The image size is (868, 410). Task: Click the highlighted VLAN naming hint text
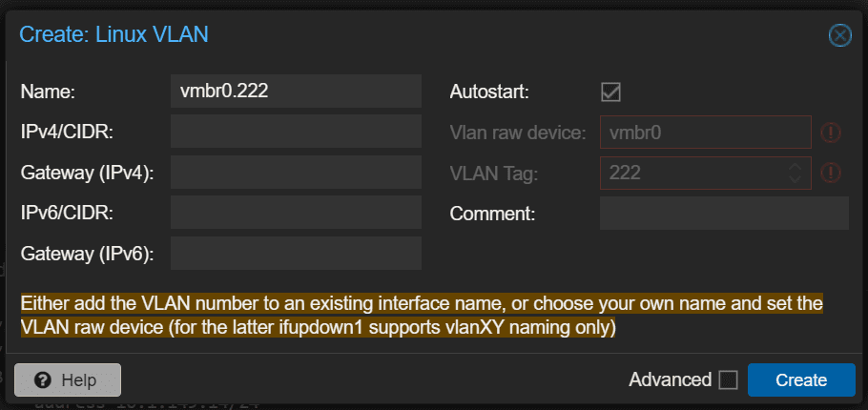[421, 316]
